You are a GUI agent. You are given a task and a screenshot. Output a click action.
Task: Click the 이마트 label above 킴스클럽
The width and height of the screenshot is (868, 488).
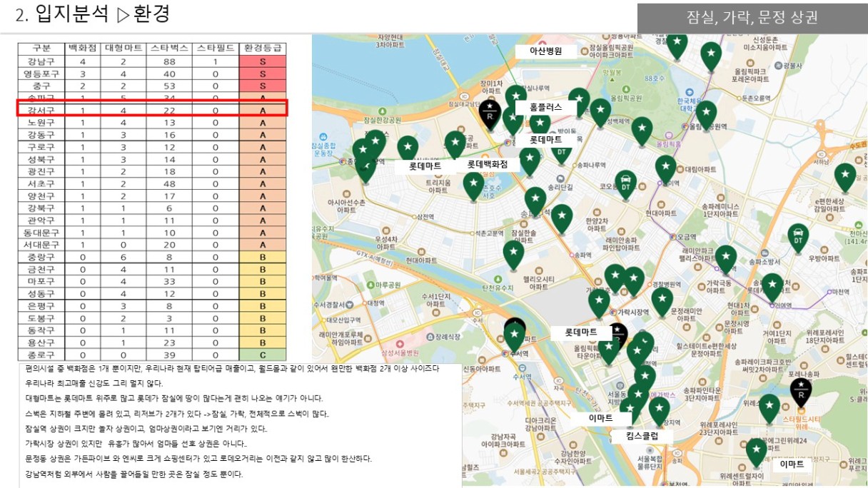602,418
